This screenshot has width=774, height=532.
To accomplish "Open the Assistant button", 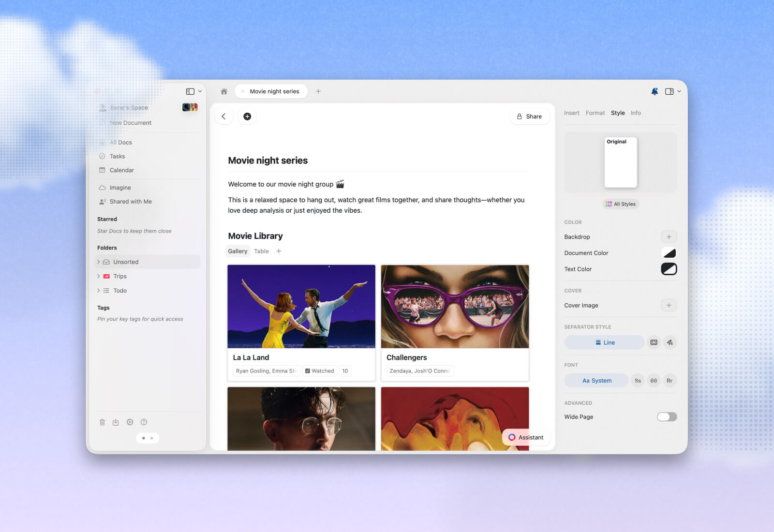I will click(x=526, y=437).
